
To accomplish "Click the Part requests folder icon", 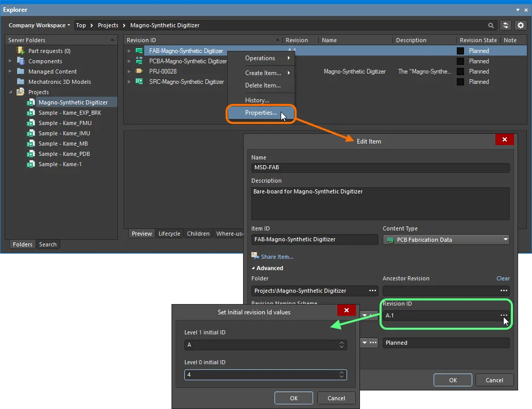I will coord(21,51).
